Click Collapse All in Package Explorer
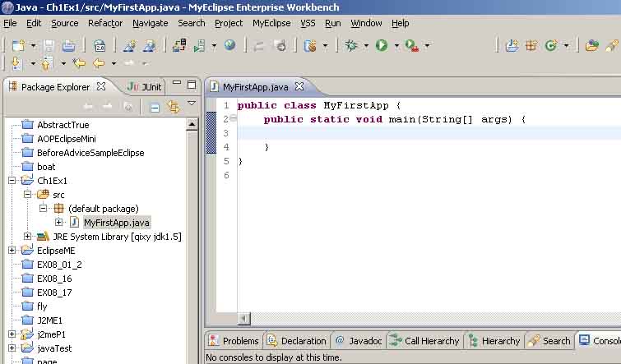Image resolution: width=621 pixels, height=364 pixels. 155,107
